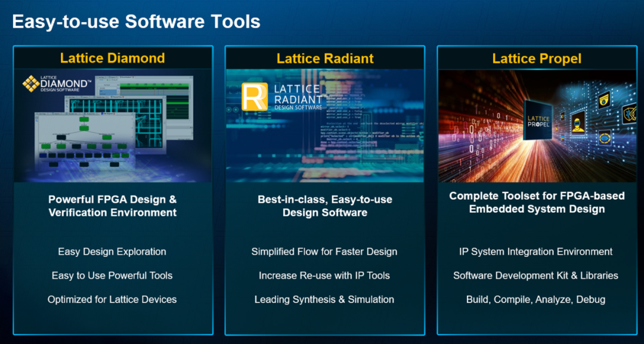Select the Lattice Propel heading
Viewport: 644px width, 344px height.
click(x=537, y=58)
